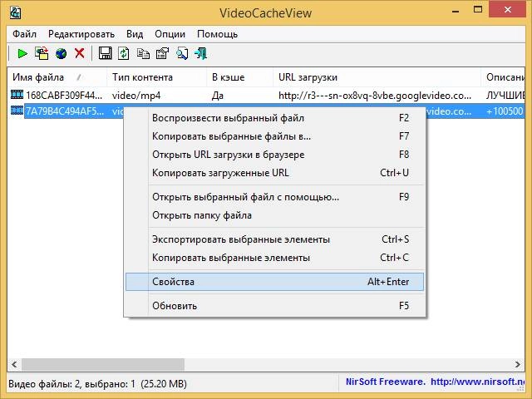Select Копировать выбранные элементы entry
This screenshot has width=532, height=399.
[x=274, y=258]
